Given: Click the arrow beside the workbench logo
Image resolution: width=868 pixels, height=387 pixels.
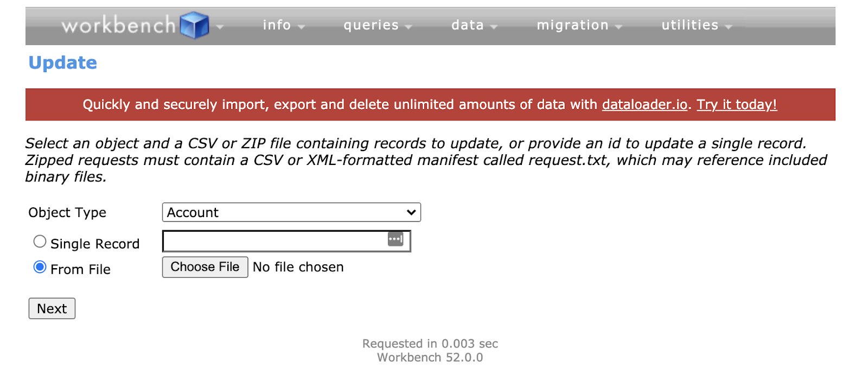Looking at the screenshot, I should point(220,27).
